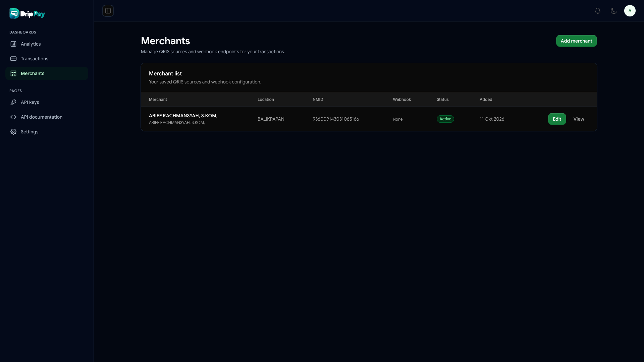Open API documentation page
Image resolution: width=644 pixels, height=362 pixels.
[x=47, y=117]
